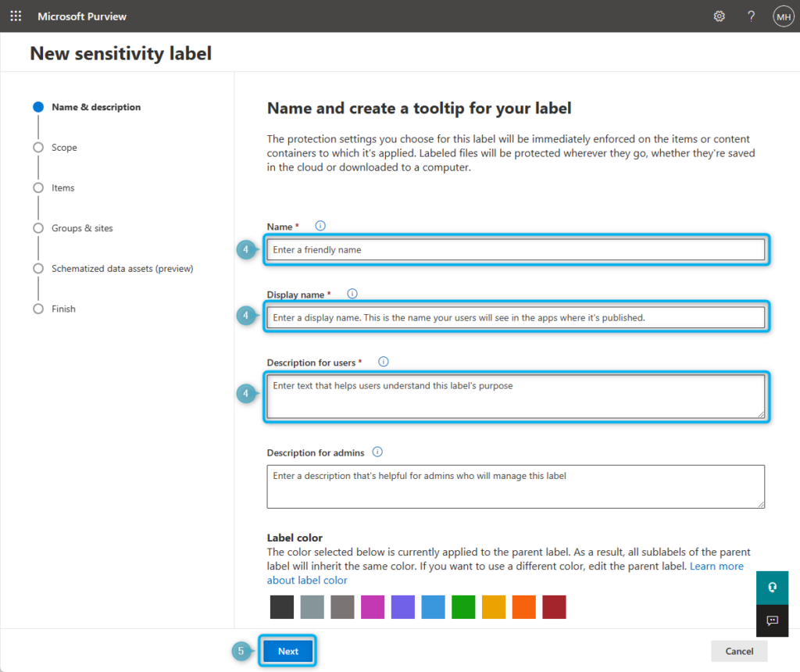Click inside the Name input field

(x=516, y=249)
